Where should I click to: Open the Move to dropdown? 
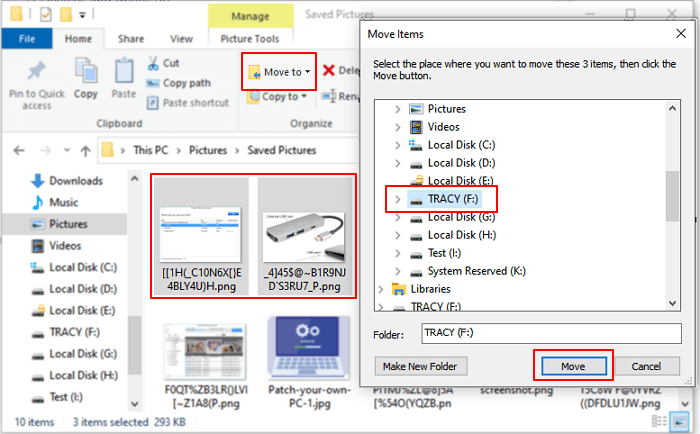click(279, 72)
